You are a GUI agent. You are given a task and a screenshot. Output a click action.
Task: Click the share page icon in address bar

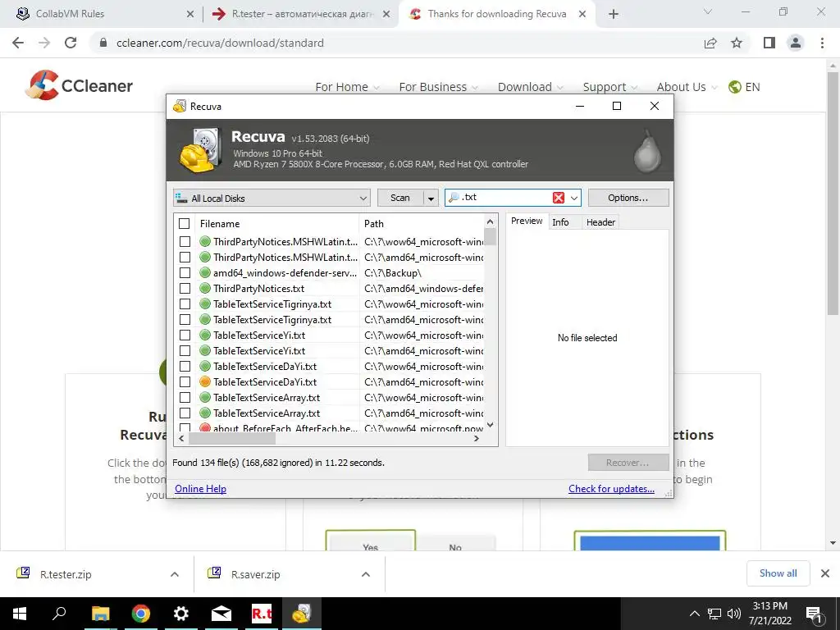710,43
